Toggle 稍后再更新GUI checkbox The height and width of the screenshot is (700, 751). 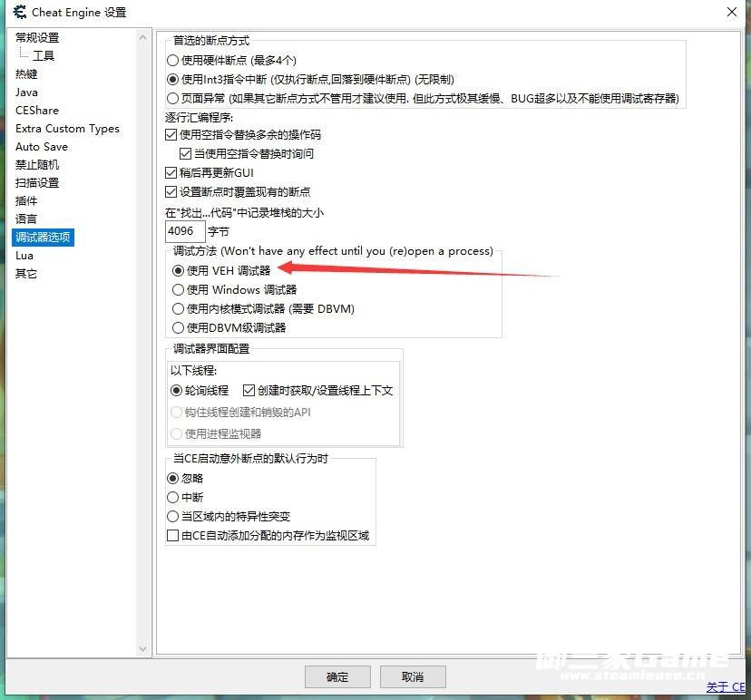[171, 173]
